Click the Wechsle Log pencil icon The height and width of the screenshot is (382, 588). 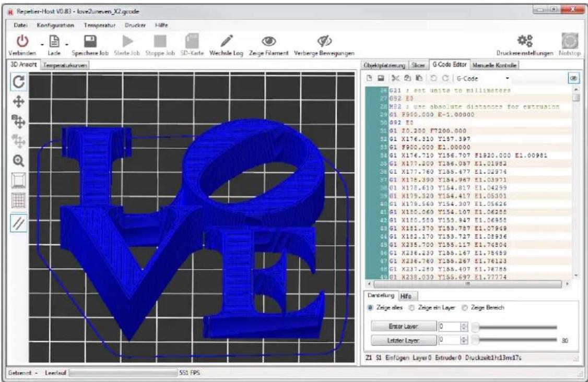[x=226, y=41]
